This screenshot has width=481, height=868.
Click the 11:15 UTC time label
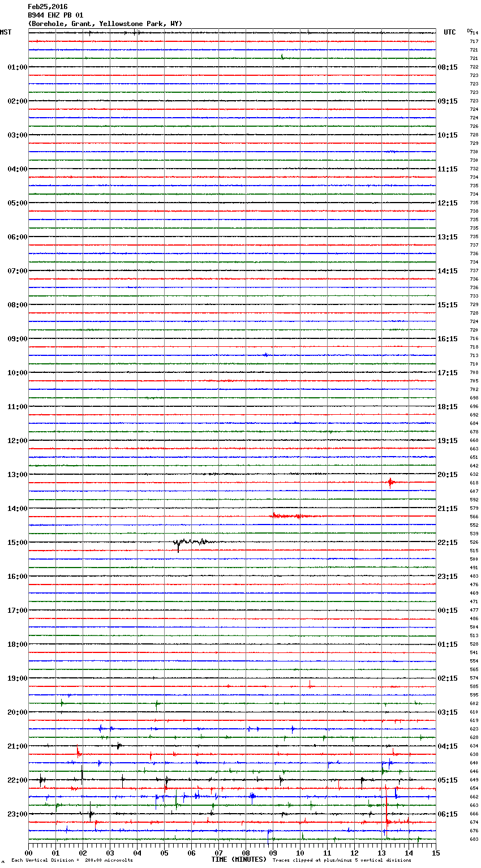coord(448,169)
